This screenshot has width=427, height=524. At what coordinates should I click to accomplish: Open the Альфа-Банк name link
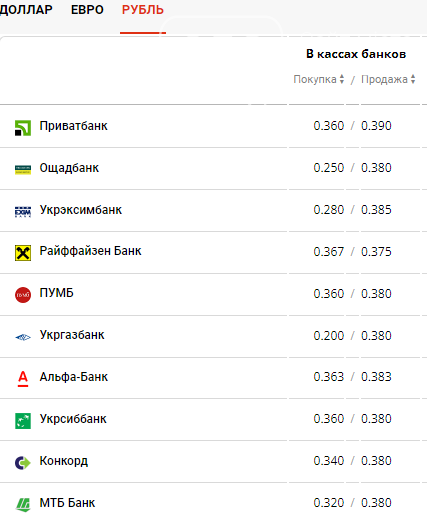[x=74, y=377]
